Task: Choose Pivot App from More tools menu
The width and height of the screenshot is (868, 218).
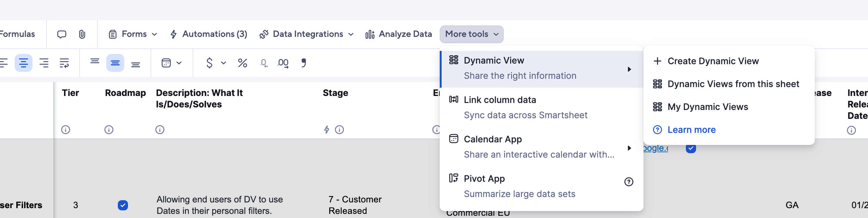Action: (x=484, y=178)
